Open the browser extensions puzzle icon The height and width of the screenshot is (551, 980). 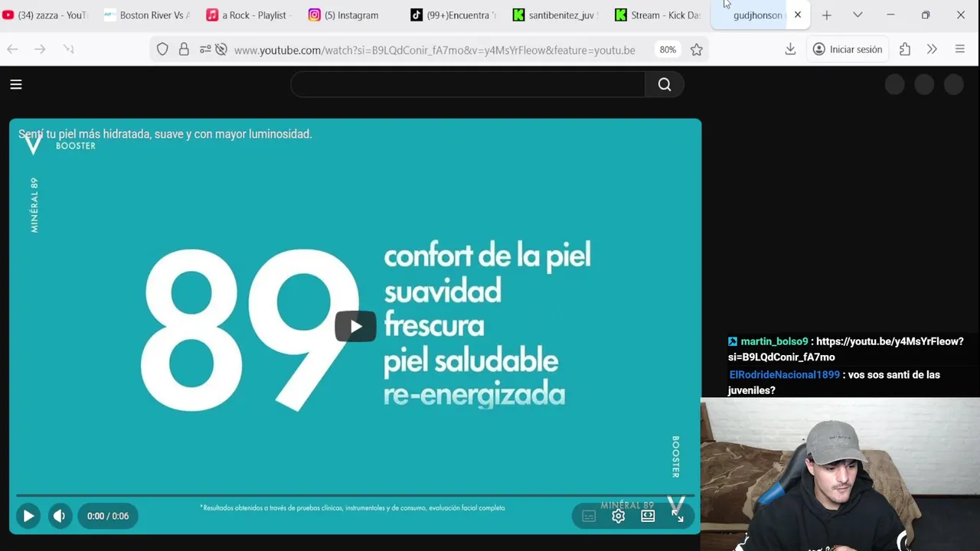(905, 49)
